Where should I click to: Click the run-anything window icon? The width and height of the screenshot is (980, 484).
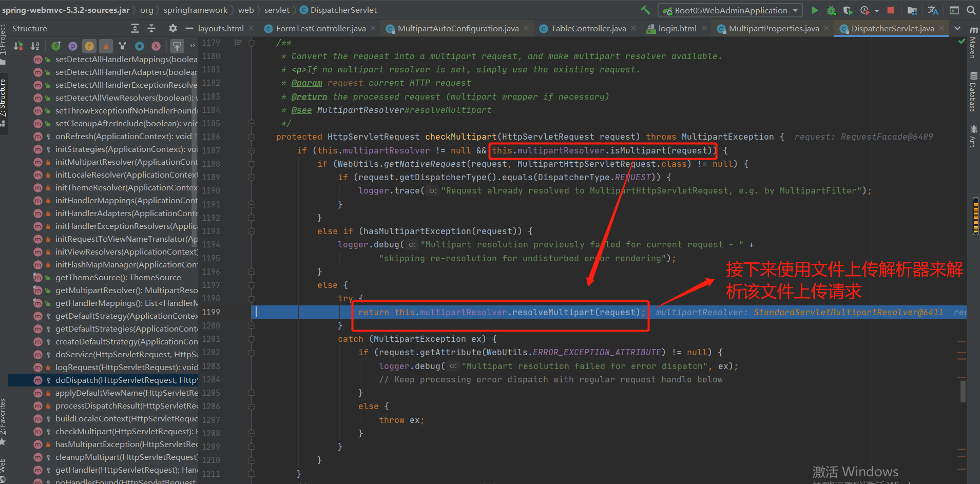tap(954, 10)
